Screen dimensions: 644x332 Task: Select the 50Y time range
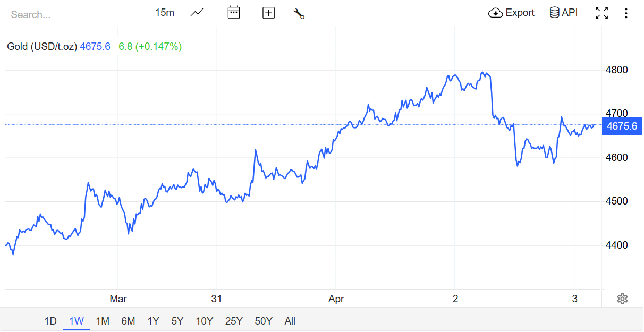tap(264, 321)
